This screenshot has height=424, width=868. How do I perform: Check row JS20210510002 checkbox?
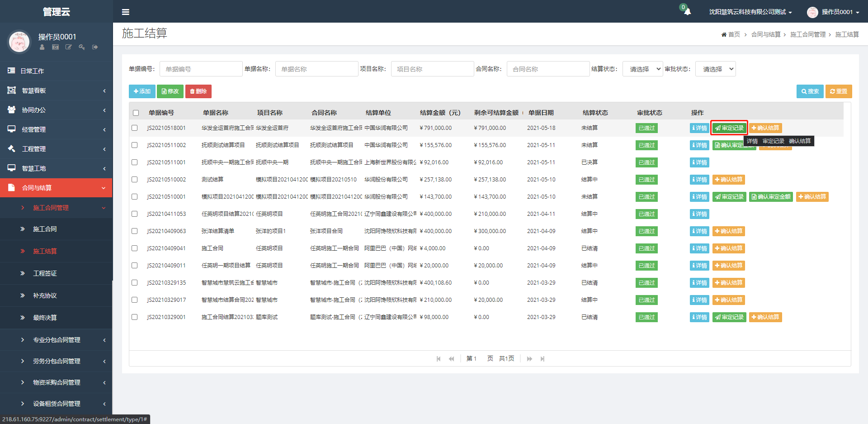point(134,180)
